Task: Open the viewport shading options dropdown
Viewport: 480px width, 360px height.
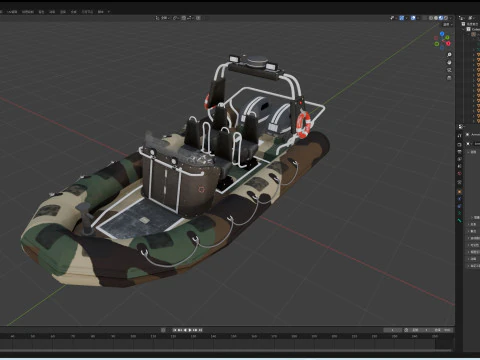Action: point(451,18)
